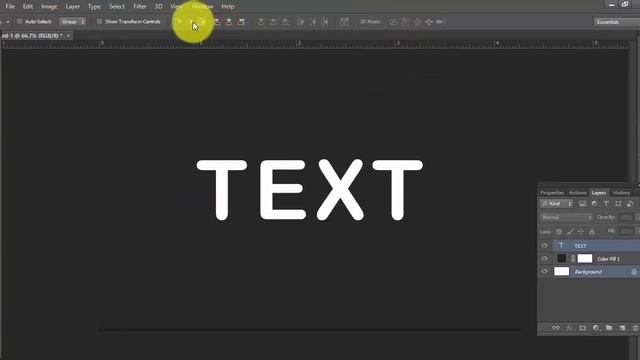Viewport: 640px width, 360px height.
Task: Open the Help menu
Action: pos(228,7)
